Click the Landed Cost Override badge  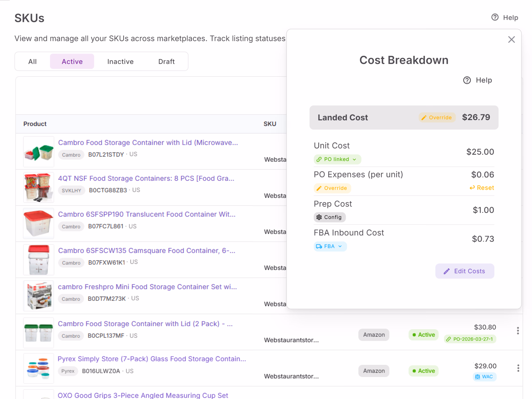point(437,117)
